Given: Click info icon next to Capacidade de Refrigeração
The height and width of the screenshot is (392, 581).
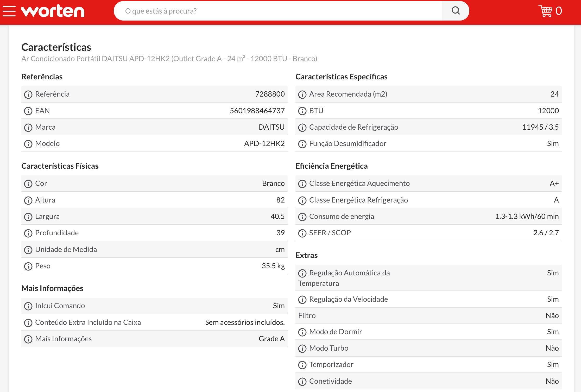Looking at the screenshot, I should coord(302,128).
